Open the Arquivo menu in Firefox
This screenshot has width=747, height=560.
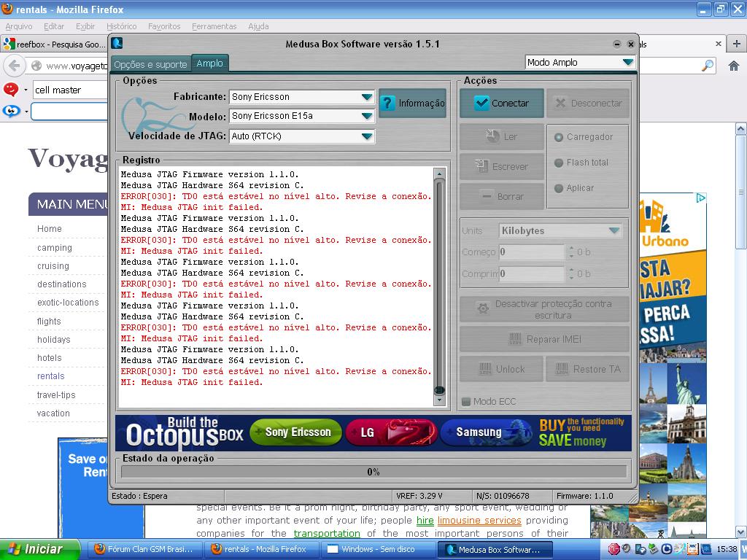(19, 26)
